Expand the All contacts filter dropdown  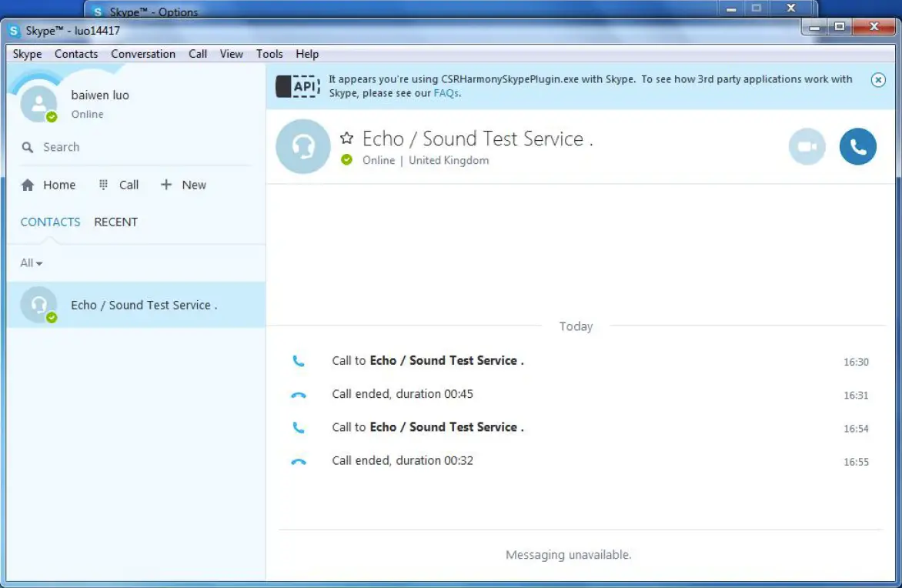(x=32, y=263)
